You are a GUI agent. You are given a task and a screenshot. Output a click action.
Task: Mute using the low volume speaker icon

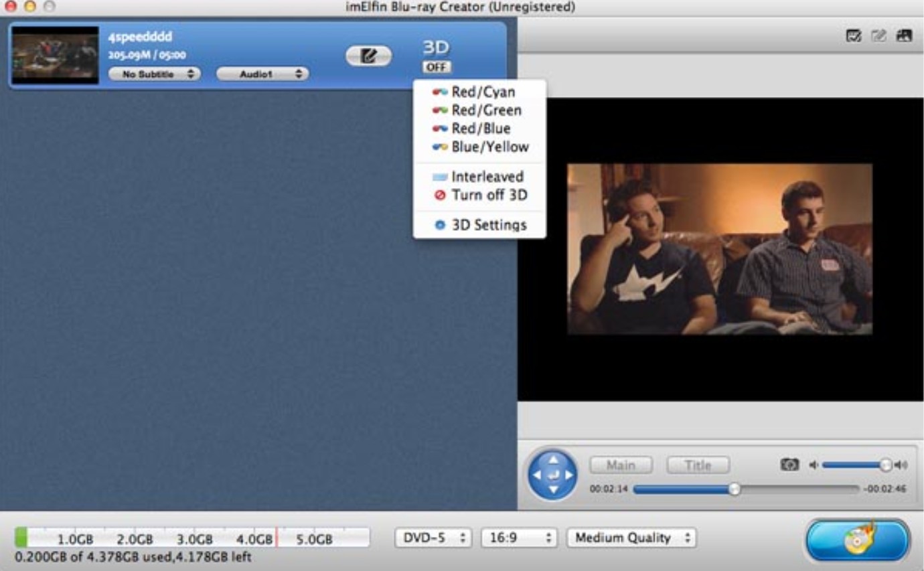coord(814,465)
